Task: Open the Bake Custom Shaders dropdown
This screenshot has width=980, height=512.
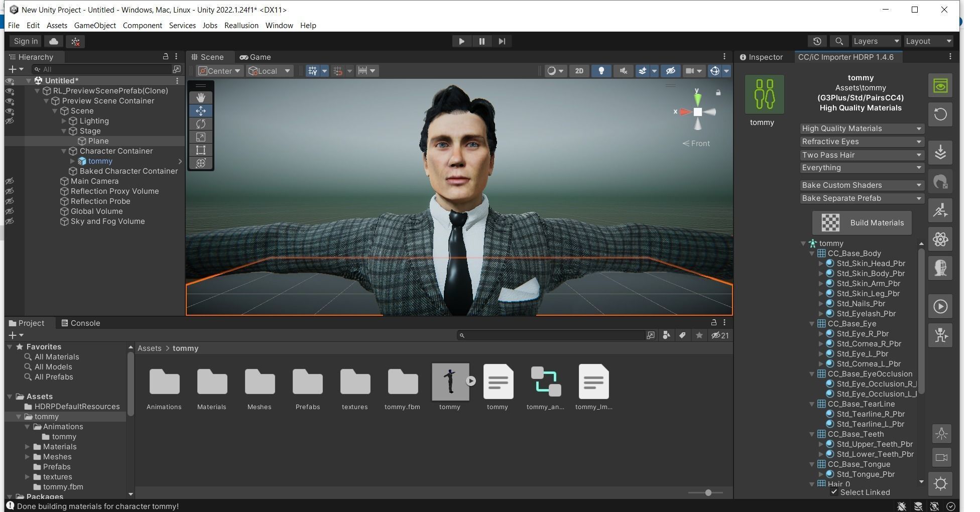Action: coord(862,185)
